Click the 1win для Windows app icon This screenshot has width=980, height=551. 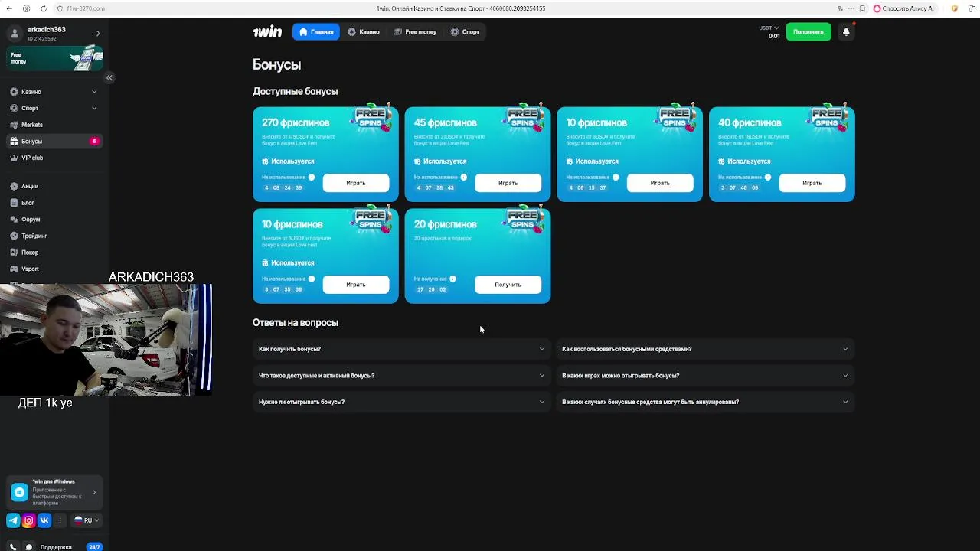coord(19,492)
